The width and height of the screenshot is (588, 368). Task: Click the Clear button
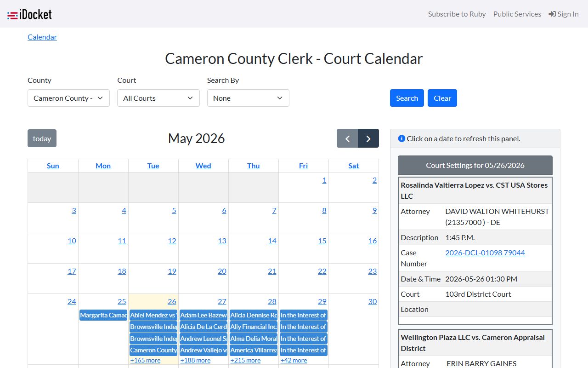pos(442,98)
